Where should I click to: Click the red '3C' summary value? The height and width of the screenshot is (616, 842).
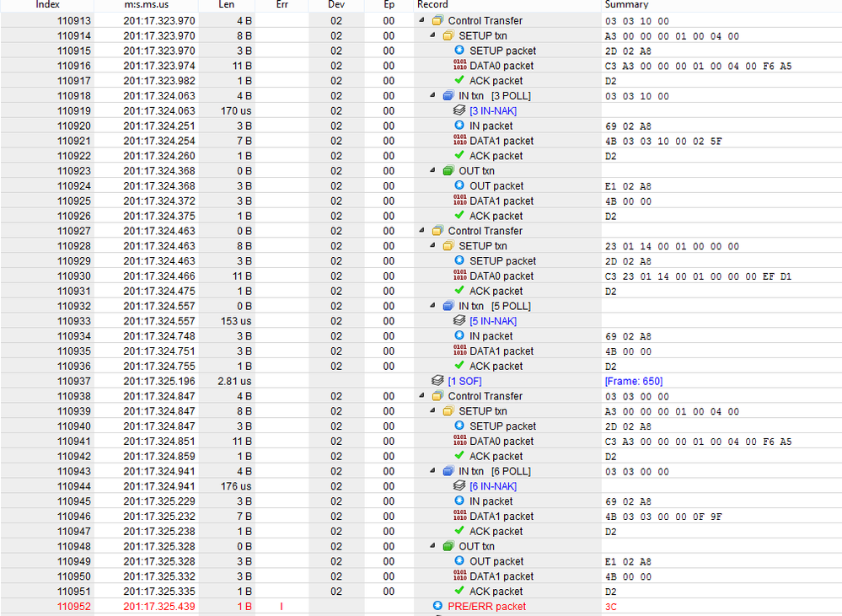coord(610,607)
